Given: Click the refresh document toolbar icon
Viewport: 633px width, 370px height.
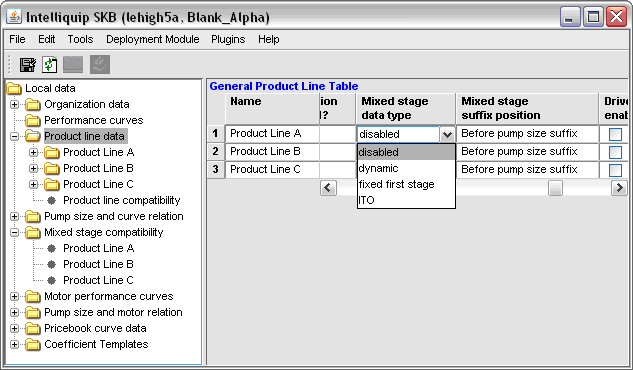Looking at the screenshot, I should pyautogui.click(x=49, y=65).
